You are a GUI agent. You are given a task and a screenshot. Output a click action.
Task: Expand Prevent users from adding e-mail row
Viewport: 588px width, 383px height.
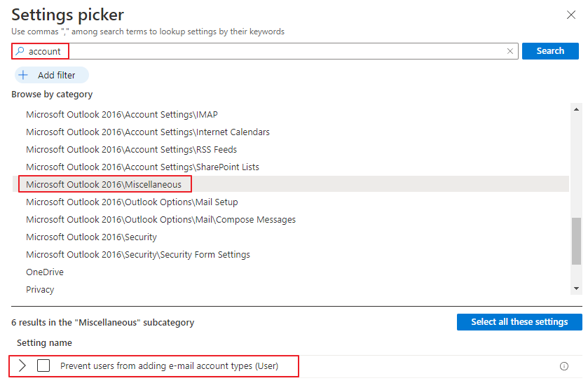(22, 365)
